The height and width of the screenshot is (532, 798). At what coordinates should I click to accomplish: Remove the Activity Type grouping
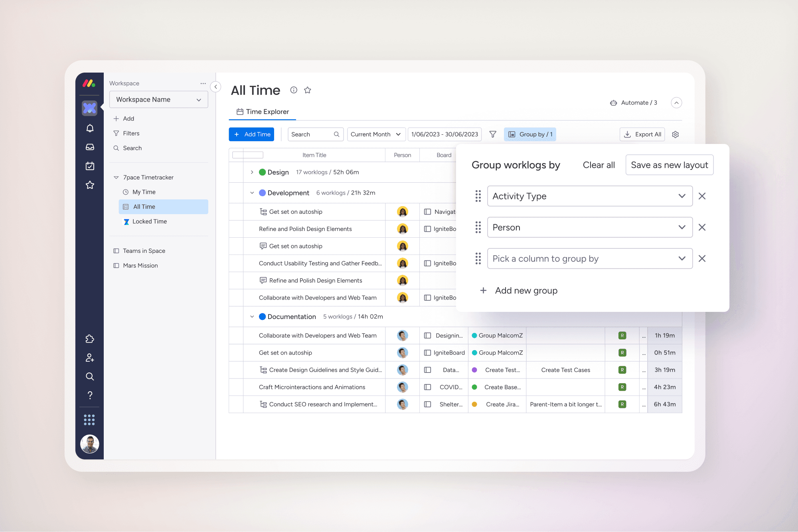(x=702, y=196)
